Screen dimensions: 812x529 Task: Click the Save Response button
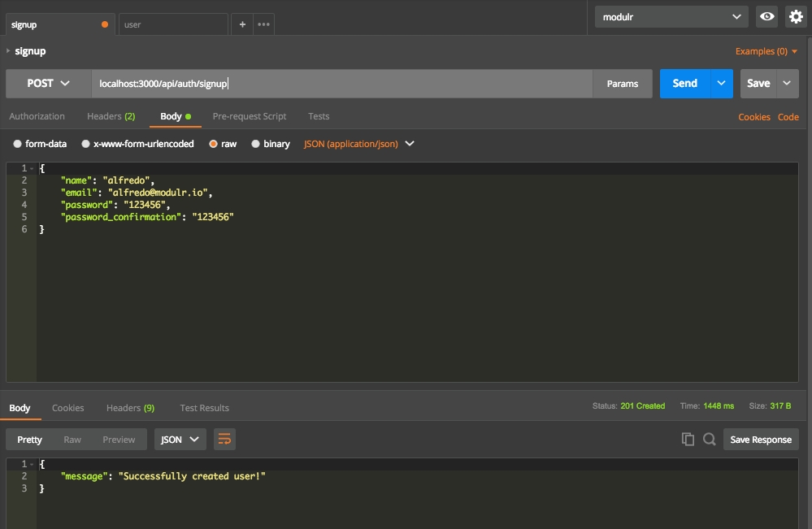pos(761,440)
